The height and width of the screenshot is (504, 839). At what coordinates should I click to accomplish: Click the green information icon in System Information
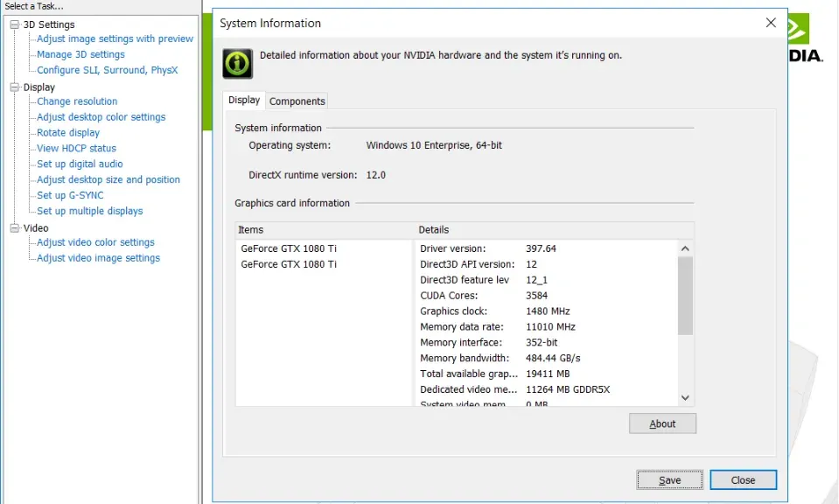pos(238,64)
